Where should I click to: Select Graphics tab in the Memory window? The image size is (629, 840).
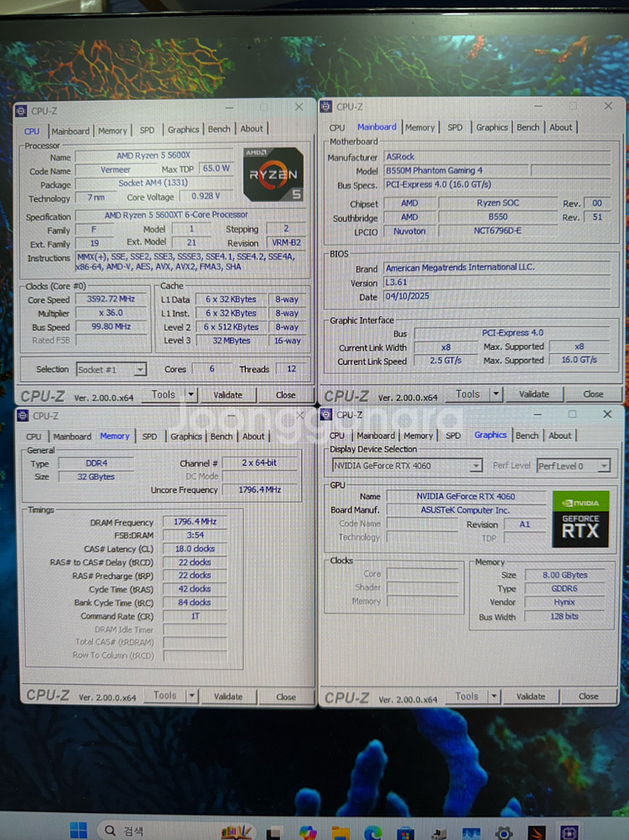185,436
